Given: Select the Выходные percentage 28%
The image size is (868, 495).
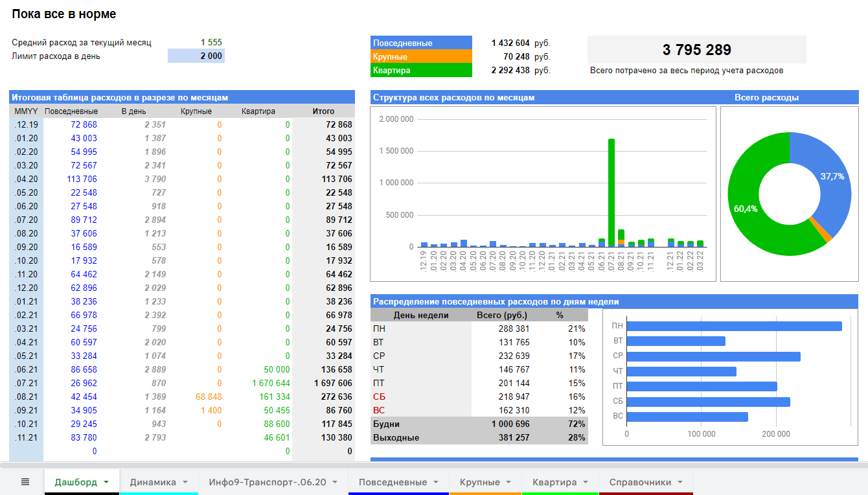Looking at the screenshot, I should click(577, 437).
